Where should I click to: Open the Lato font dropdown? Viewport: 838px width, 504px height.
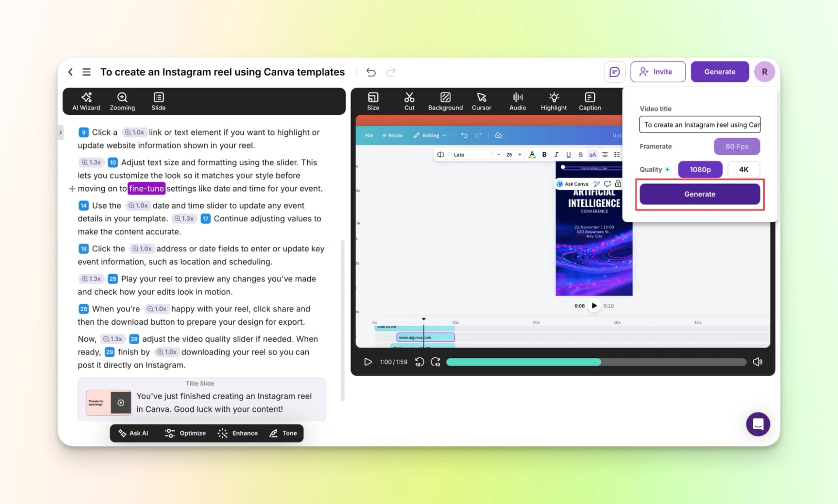(x=471, y=154)
